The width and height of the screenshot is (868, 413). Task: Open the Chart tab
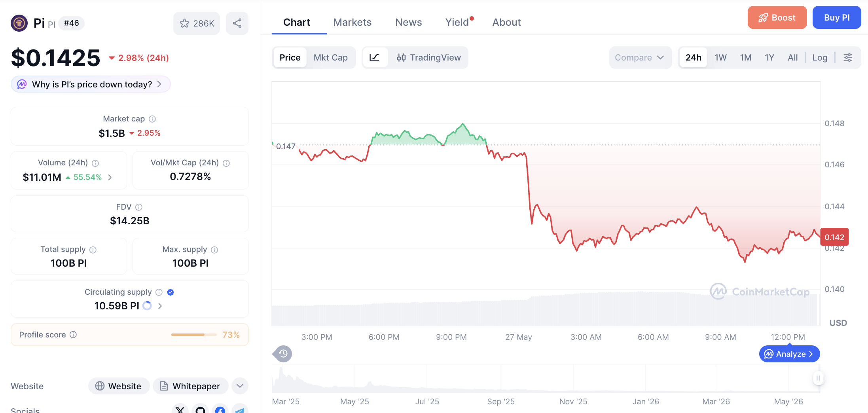point(297,22)
